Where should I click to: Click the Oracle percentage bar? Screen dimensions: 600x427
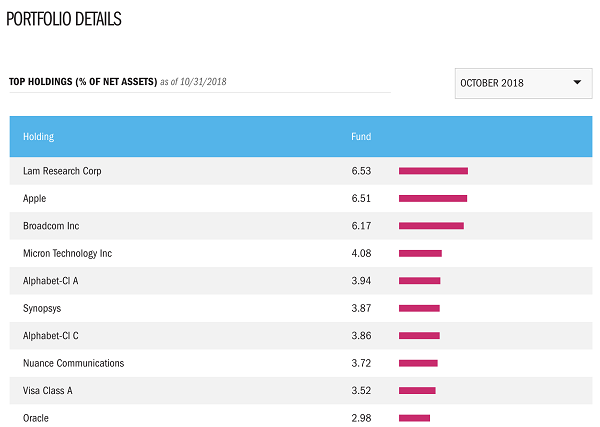(414, 418)
